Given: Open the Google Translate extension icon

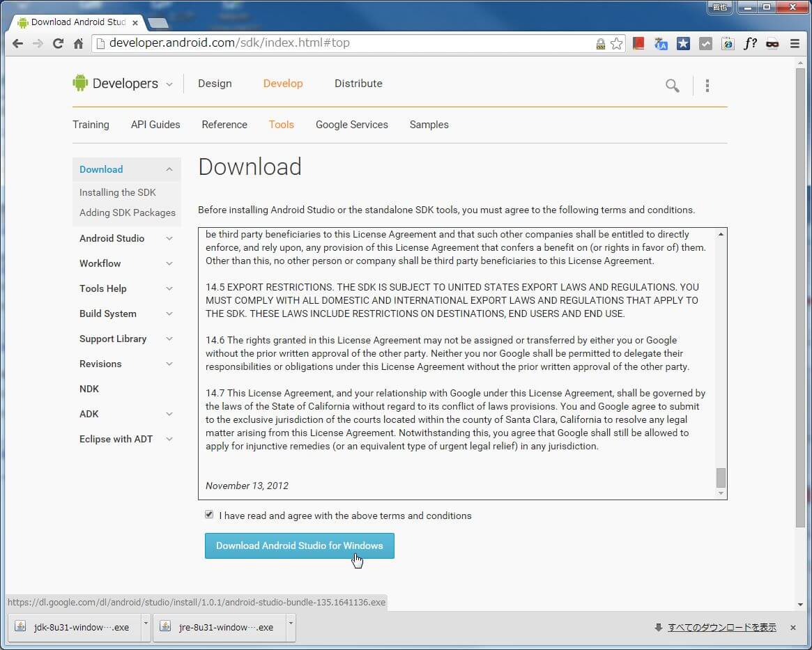Looking at the screenshot, I should 661,44.
